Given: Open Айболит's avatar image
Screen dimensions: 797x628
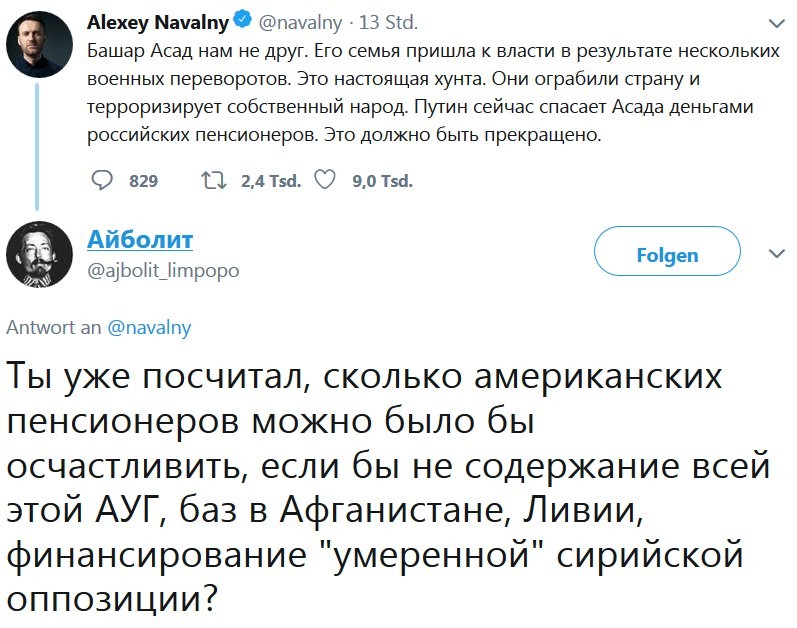Looking at the screenshot, I should click(39, 253).
